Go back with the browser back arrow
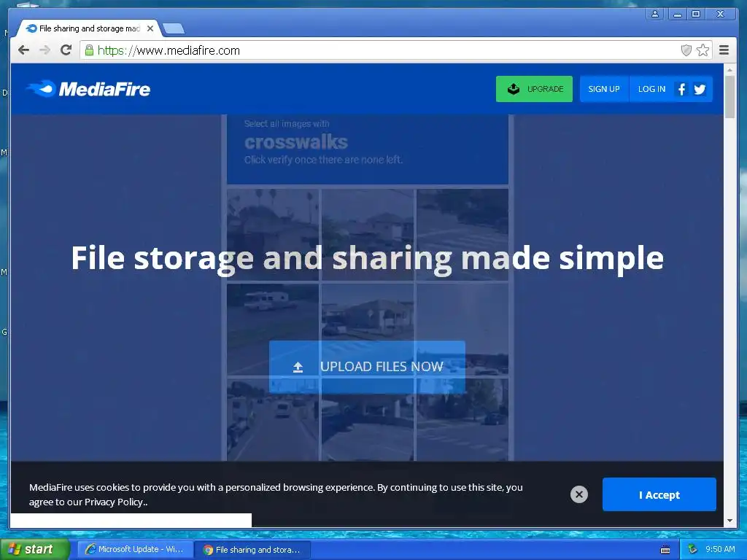The image size is (747, 560). coord(23,50)
